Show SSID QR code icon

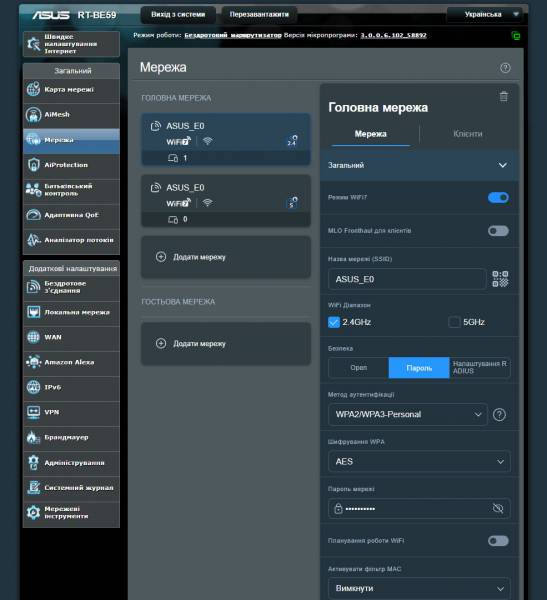coord(500,279)
